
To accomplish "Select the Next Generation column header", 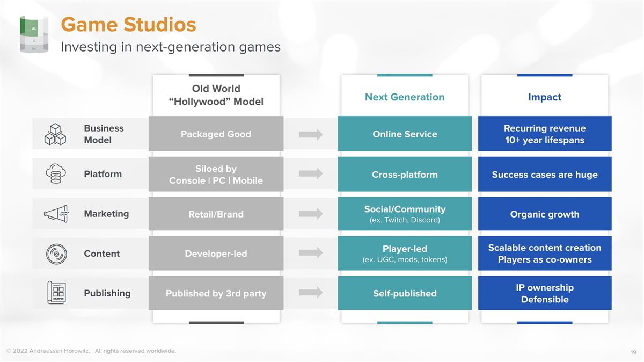I will [x=405, y=97].
